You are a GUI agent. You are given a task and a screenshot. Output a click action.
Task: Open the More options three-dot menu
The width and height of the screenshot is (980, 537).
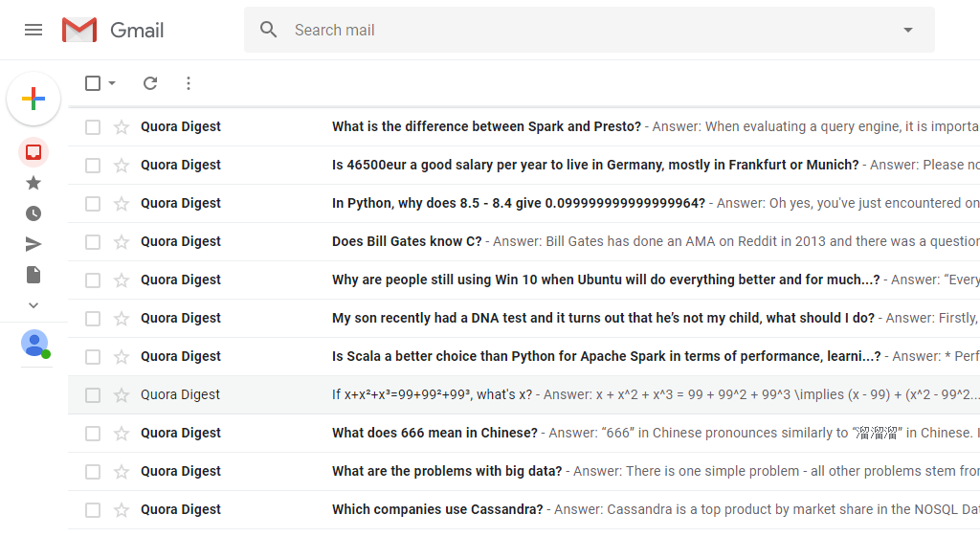(189, 83)
